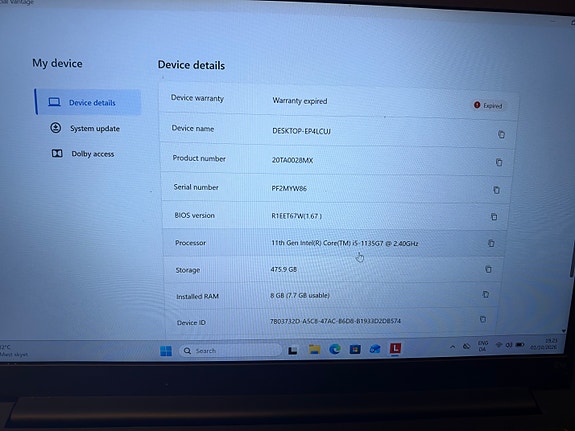Screen dimensions: 575x431
Task: Open the Device details section
Action: point(88,102)
